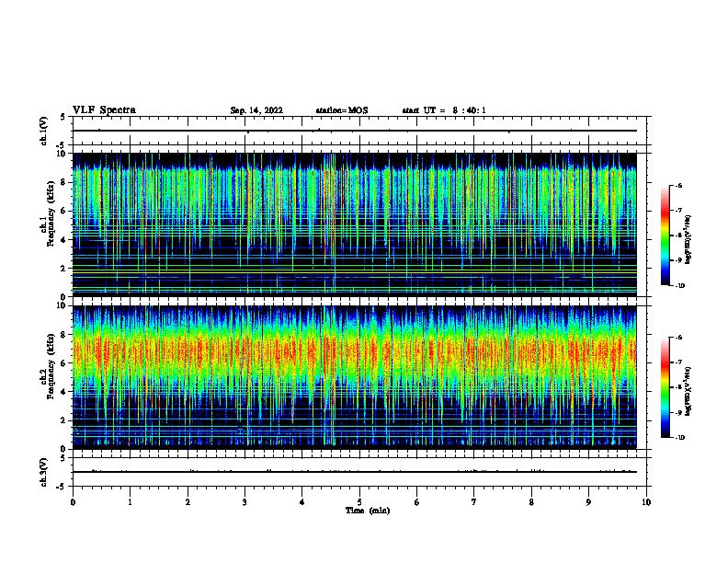Screen dimensions: 728x563
Task: Select the ch.2 colorbar "log(PSD)(V²/Hz)" label
Action: click(688, 391)
